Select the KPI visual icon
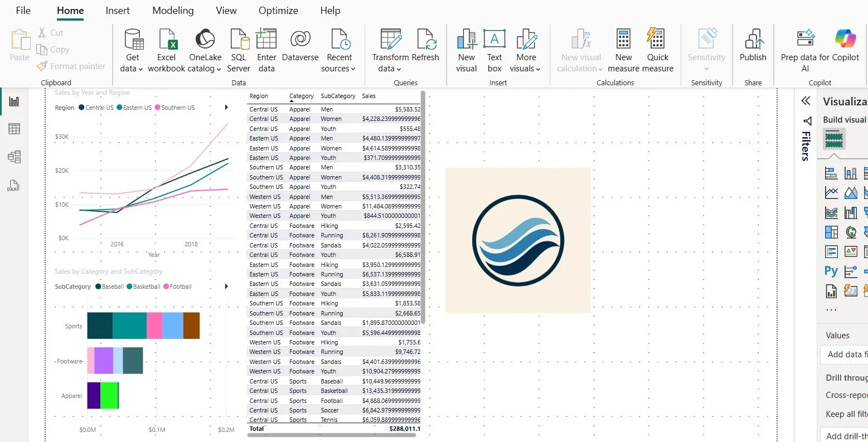868x442 pixels. (851, 251)
